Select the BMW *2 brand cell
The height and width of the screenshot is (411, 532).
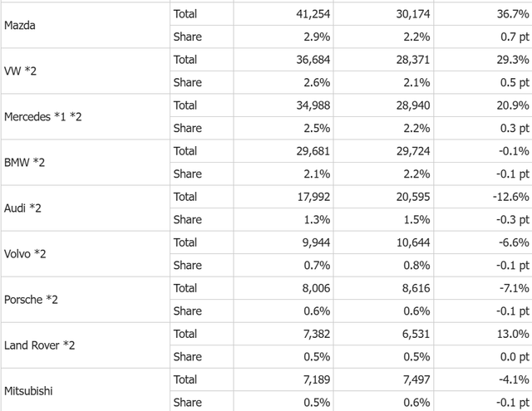(x=27, y=163)
